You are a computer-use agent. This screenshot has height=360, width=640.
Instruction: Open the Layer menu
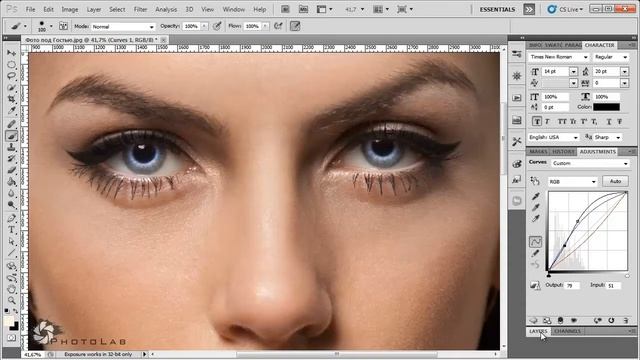coord(93,9)
